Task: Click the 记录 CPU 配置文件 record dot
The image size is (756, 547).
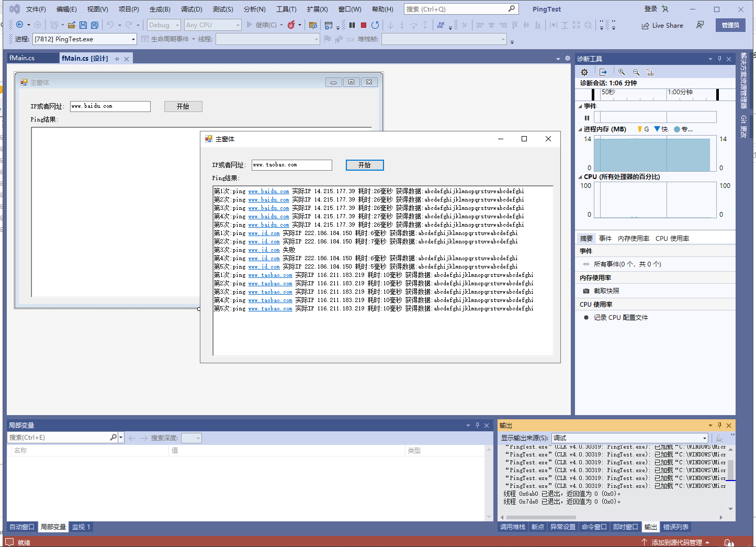Action: [x=586, y=318]
